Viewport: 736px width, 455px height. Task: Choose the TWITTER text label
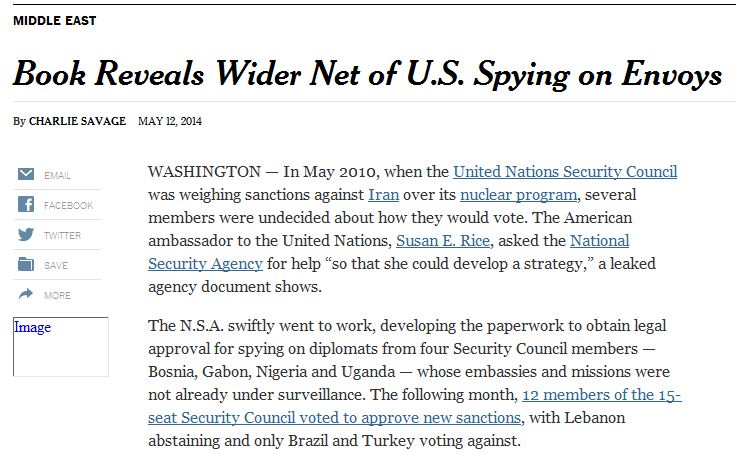click(x=62, y=236)
